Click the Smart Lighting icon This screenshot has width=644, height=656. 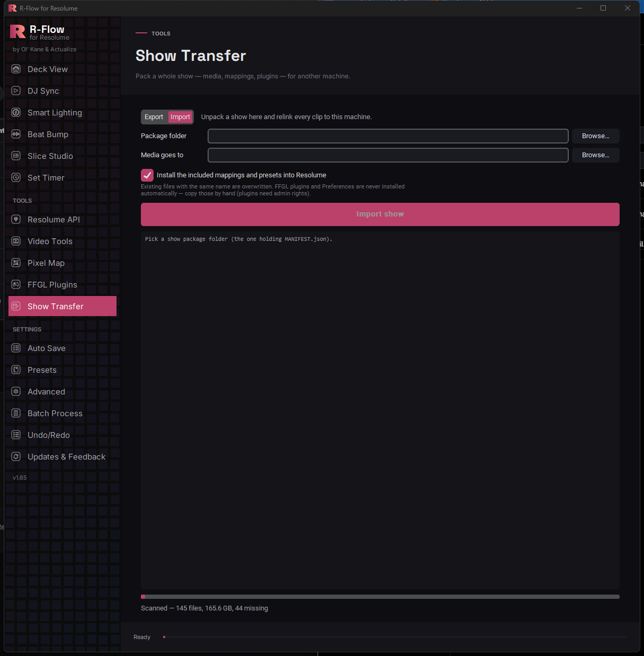click(16, 112)
